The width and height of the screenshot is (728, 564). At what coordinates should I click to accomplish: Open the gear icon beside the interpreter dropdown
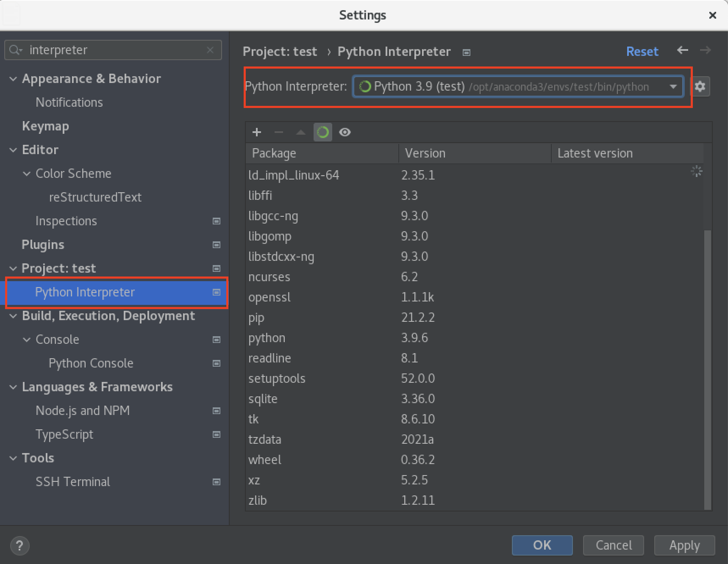coord(700,86)
